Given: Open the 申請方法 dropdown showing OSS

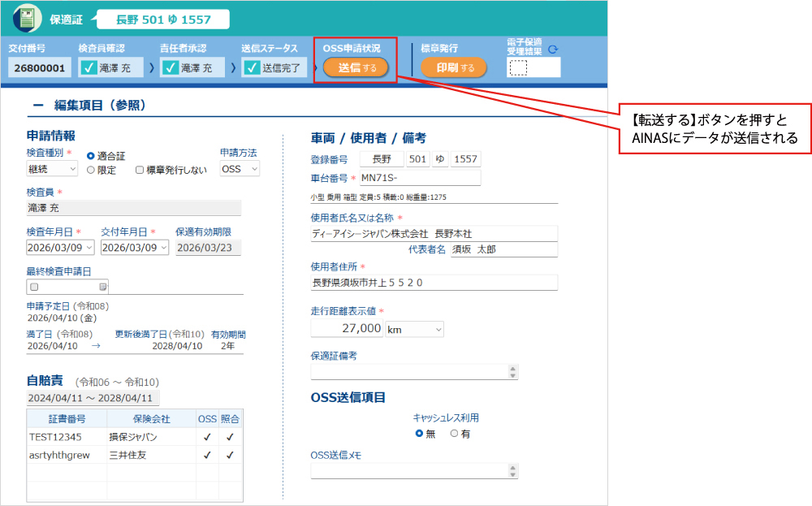Looking at the screenshot, I should 240,169.
